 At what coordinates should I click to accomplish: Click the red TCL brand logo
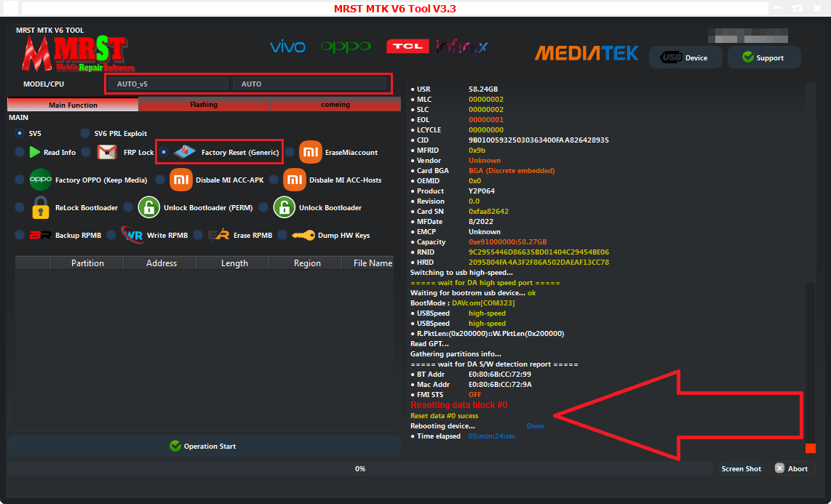click(x=407, y=47)
